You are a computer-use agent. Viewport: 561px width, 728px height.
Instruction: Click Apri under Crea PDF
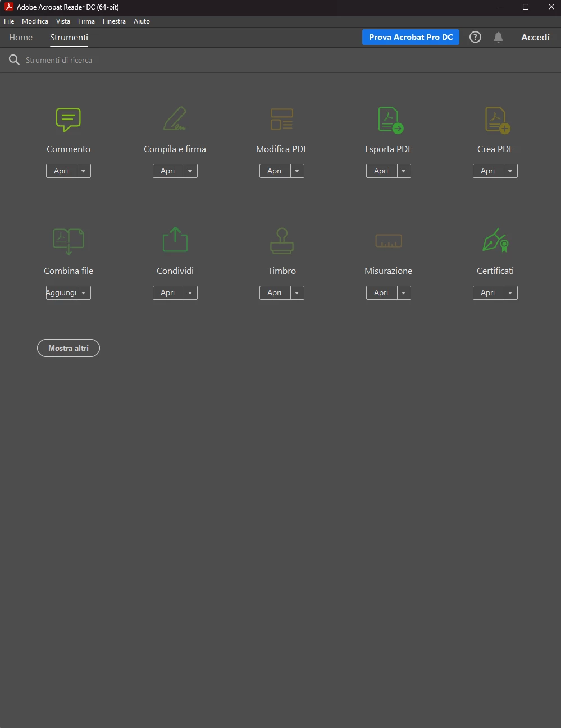pos(488,171)
